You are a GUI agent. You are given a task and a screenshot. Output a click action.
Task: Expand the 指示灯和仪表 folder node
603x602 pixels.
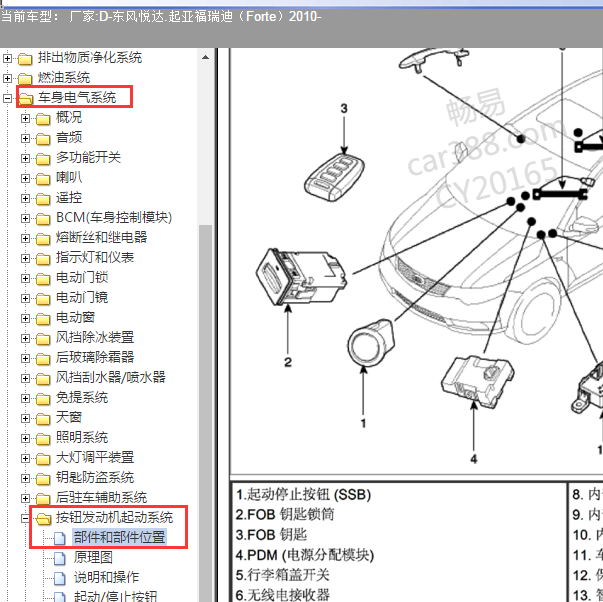25,258
